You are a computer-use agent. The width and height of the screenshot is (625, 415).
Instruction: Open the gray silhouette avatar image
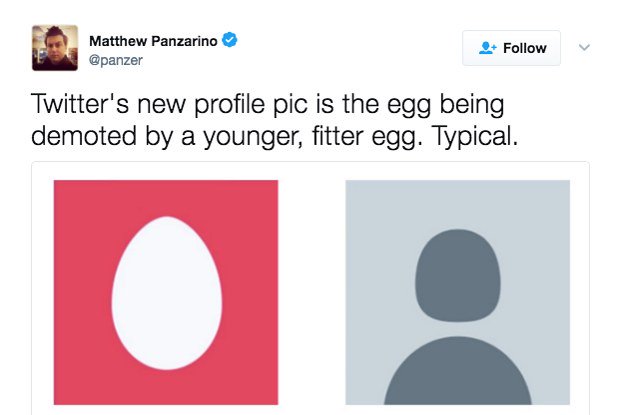458,292
